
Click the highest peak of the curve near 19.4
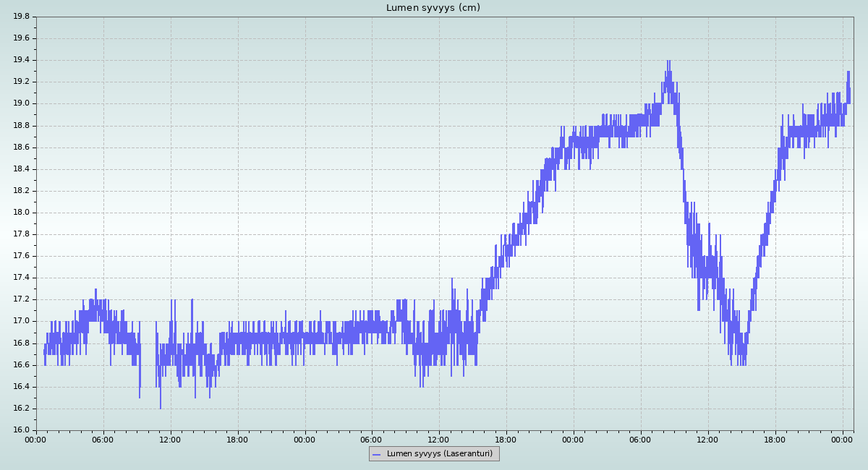tap(668, 62)
